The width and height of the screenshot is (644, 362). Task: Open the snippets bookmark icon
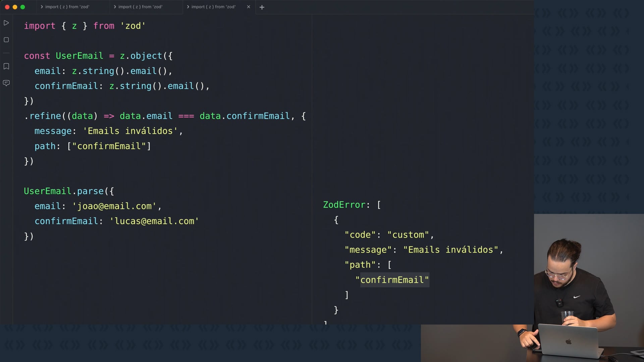point(6,66)
